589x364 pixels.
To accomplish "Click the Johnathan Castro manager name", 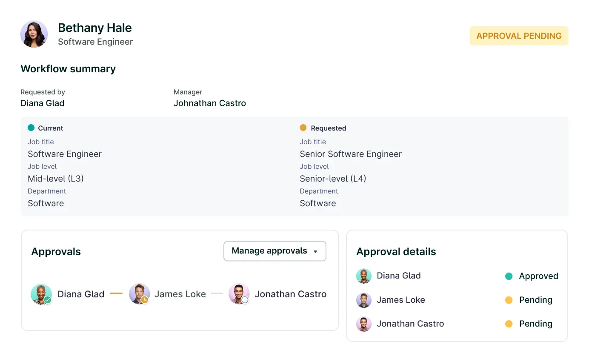I will (x=210, y=103).
